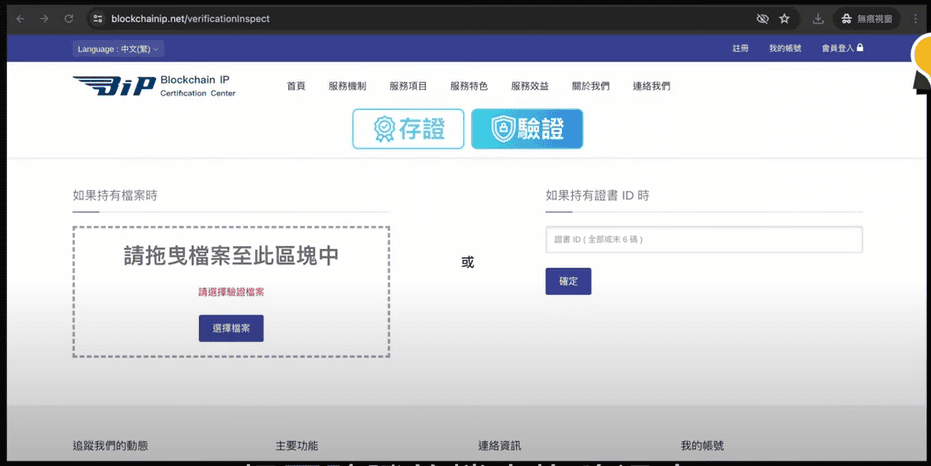Viewport: 931px width, 466px height.
Task: Select the 驗證 tab
Action: [527, 129]
